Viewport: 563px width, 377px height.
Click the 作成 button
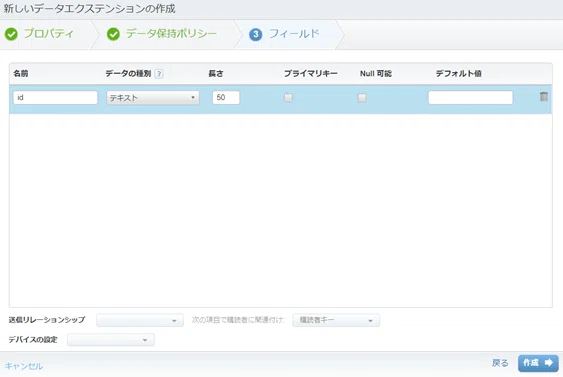(538, 363)
